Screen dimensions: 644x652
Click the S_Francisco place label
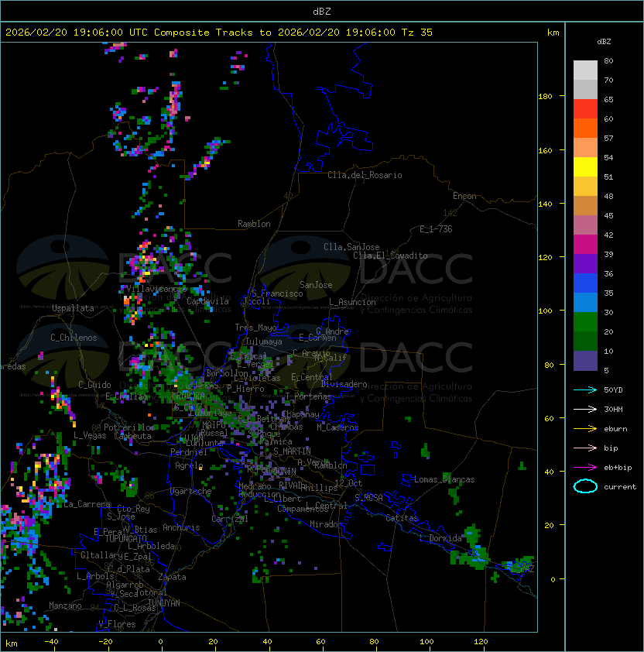click(277, 293)
